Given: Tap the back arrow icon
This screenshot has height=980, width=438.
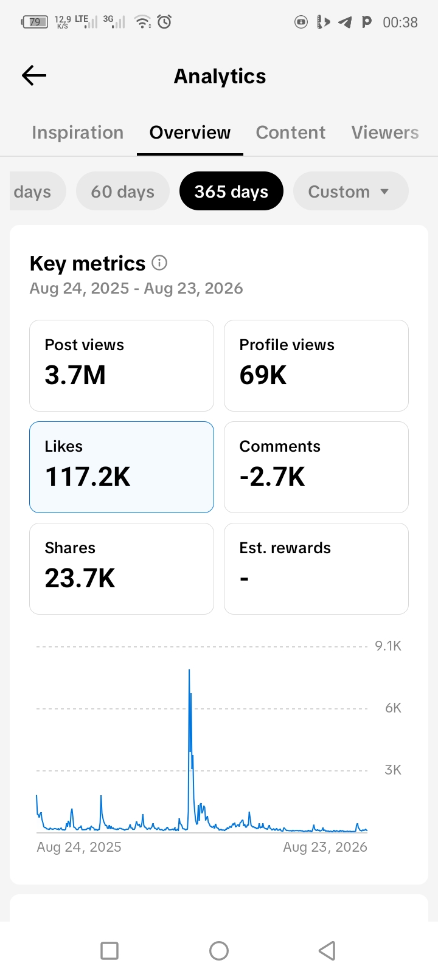Looking at the screenshot, I should coord(34,75).
